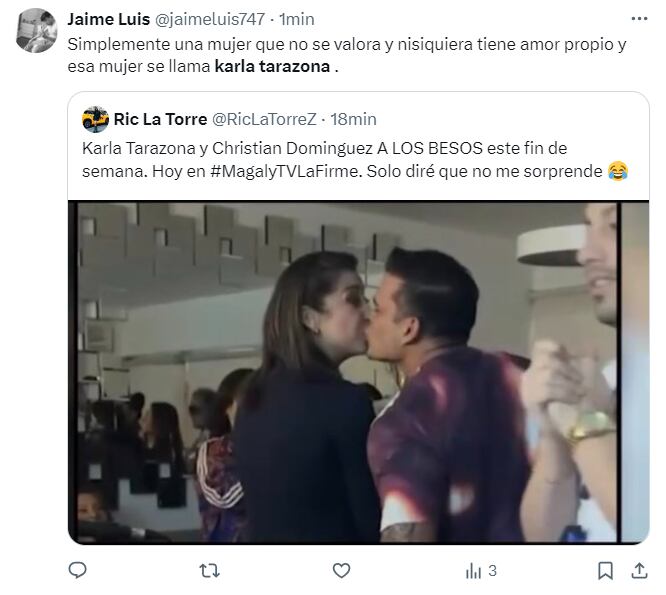This screenshot has height=595, width=666.
Task: Visit the @RicLaTorreZ handle
Action: tap(264, 119)
